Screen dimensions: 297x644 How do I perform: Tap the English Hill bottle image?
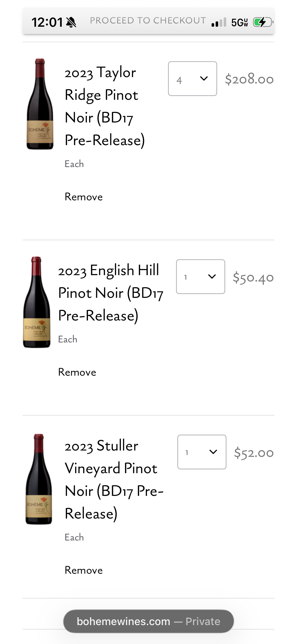tap(37, 302)
